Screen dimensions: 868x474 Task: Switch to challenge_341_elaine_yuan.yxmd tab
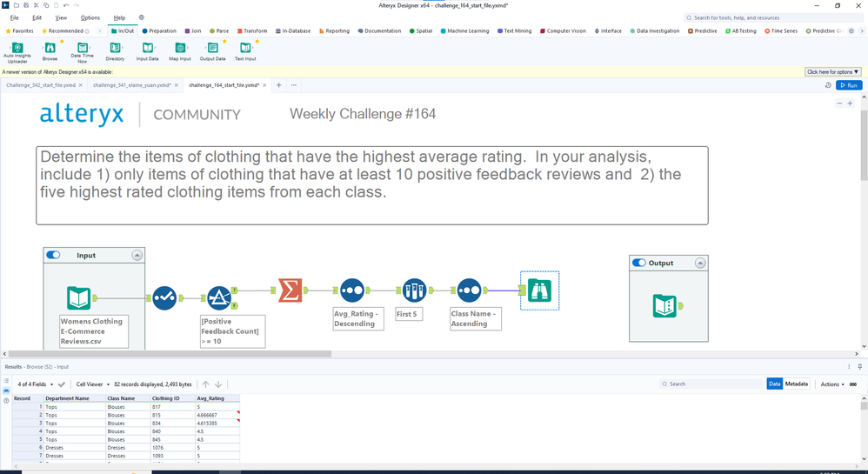(x=131, y=85)
